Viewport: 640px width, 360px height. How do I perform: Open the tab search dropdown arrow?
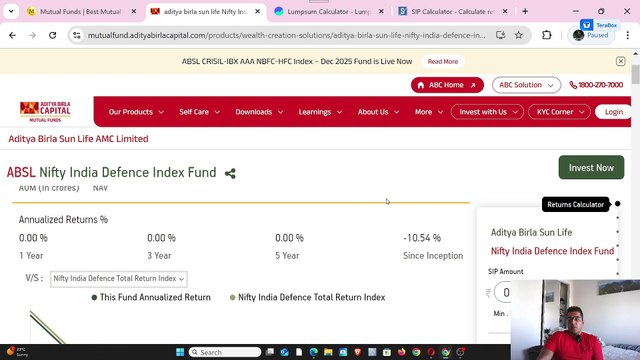point(11,11)
